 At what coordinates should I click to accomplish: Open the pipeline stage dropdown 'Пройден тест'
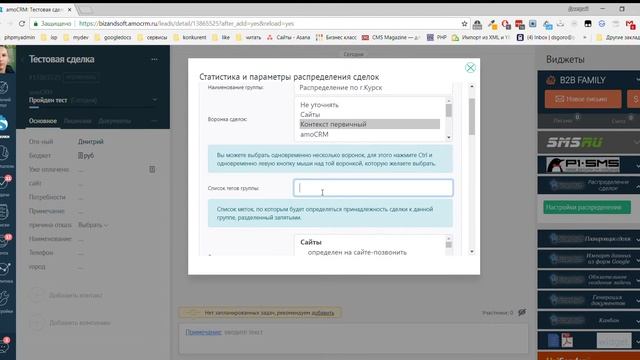pyautogui.click(x=93, y=100)
